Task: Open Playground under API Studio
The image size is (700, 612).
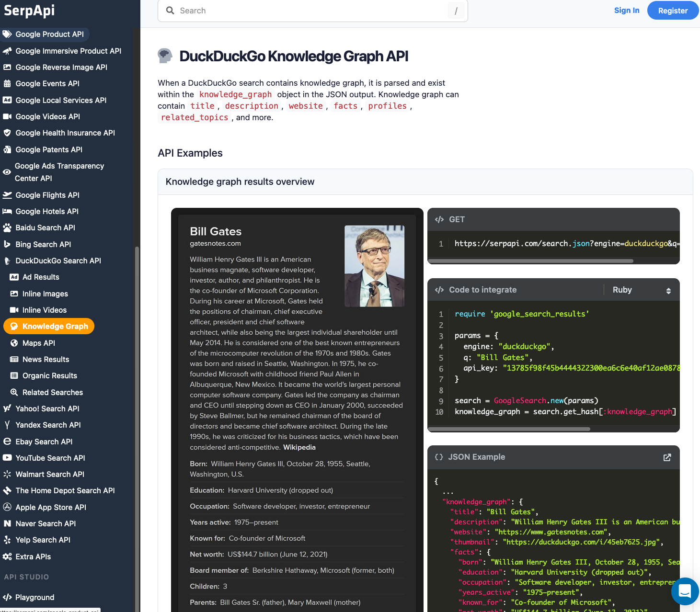Action: click(x=34, y=597)
